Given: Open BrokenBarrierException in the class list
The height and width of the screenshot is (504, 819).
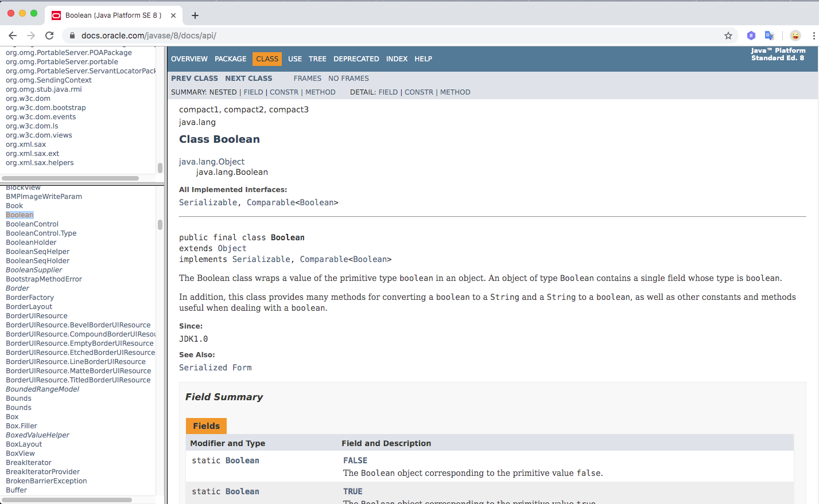Looking at the screenshot, I should [x=46, y=481].
